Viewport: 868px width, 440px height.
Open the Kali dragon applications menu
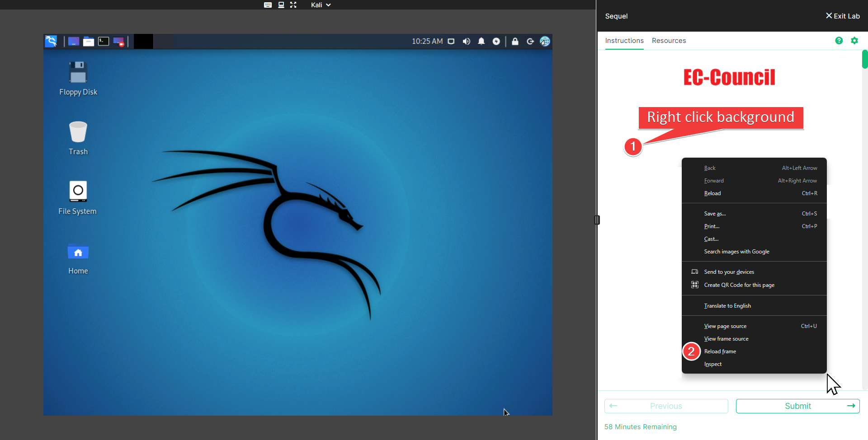click(51, 42)
